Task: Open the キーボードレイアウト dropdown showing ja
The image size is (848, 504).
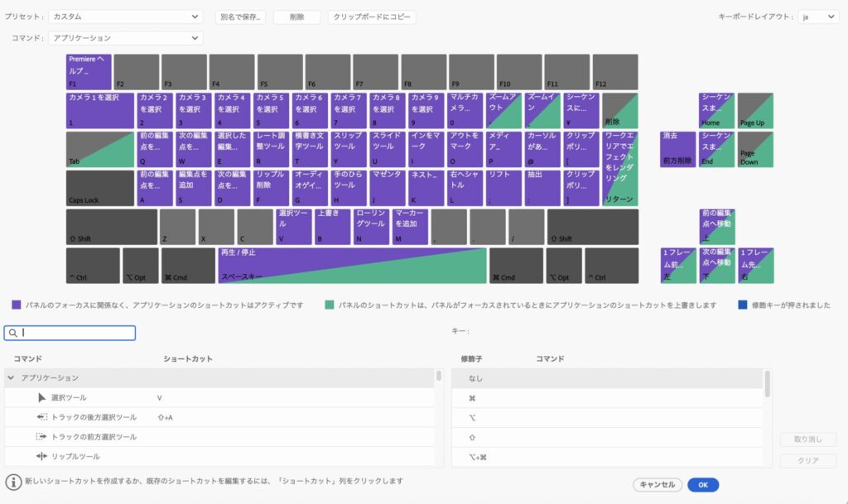Action: tap(818, 17)
